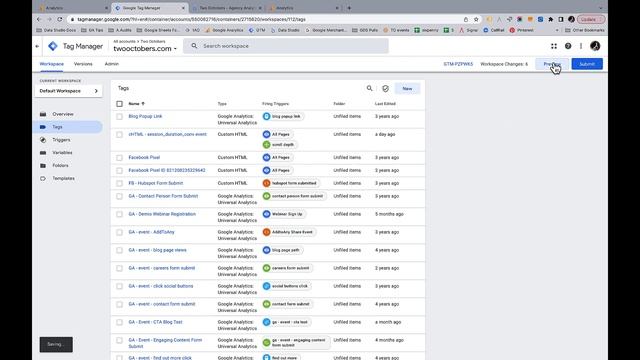Click the Update button in browser toolbar
This screenshot has width=640, height=360.
(591, 19)
